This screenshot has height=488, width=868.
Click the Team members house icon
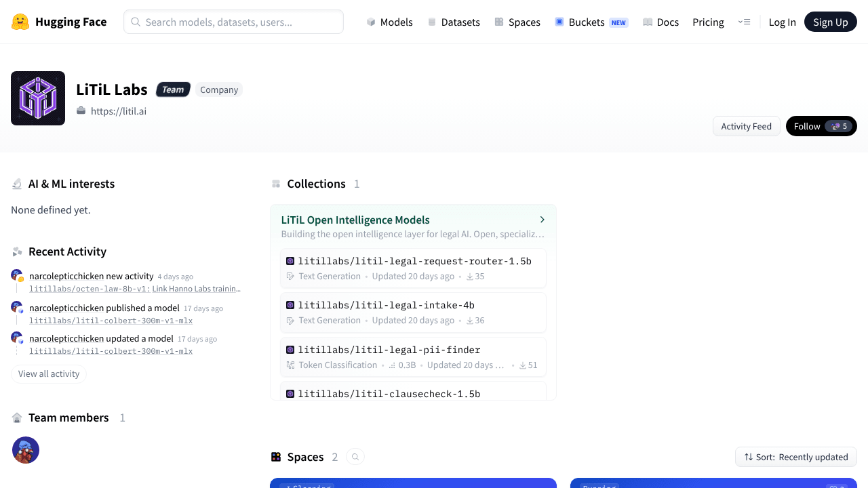[17, 418]
